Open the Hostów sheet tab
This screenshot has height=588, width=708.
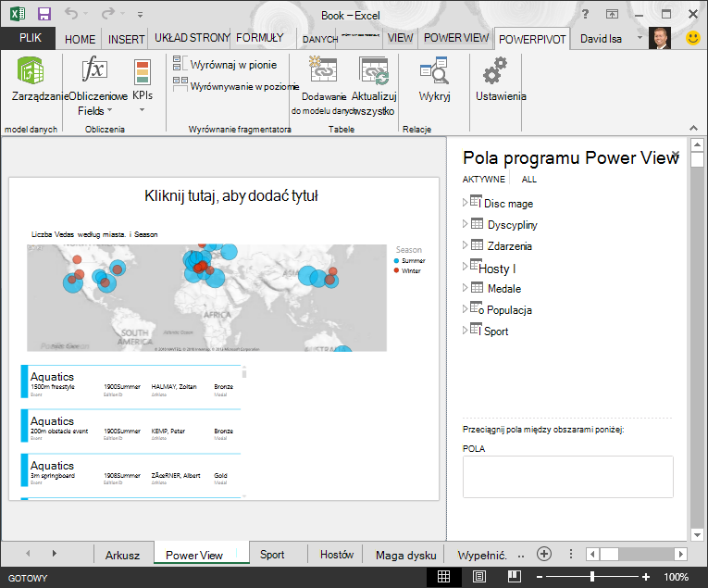[x=336, y=555]
